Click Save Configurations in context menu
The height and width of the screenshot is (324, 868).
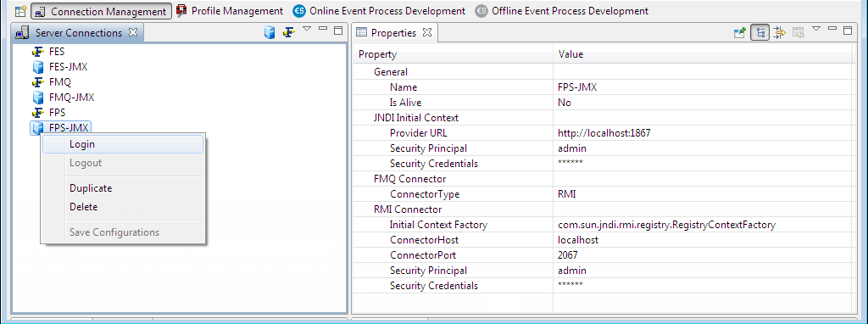tap(123, 232)
